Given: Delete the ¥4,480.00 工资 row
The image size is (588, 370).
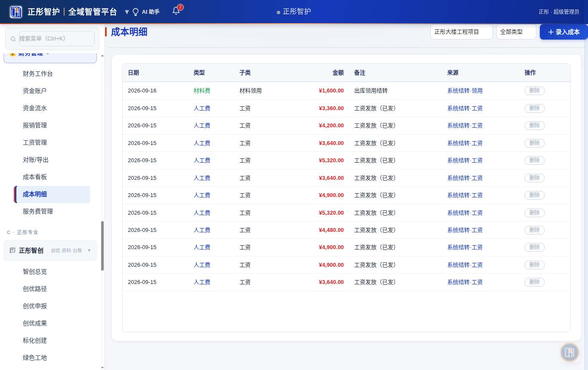Looking at the screenshot, I should click(534, 230).
